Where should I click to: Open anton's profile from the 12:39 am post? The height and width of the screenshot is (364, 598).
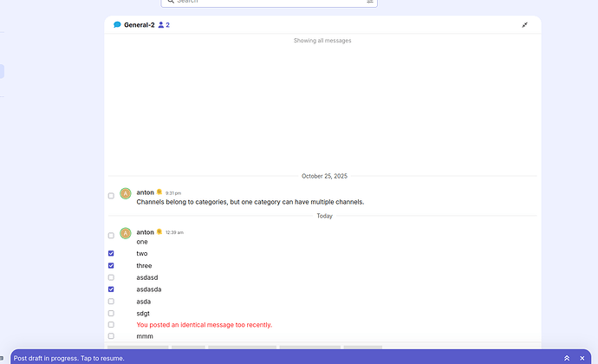(146, 232)
